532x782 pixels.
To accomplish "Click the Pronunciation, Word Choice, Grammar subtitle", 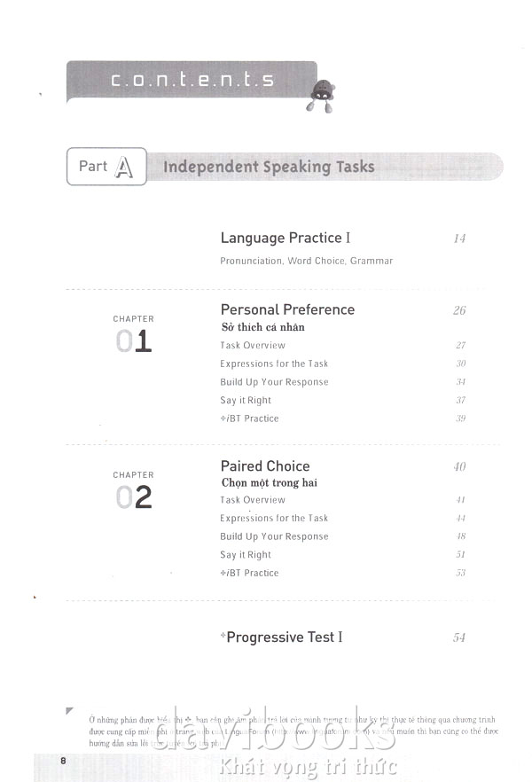I will pyautogui.click(x=306, y=262).
